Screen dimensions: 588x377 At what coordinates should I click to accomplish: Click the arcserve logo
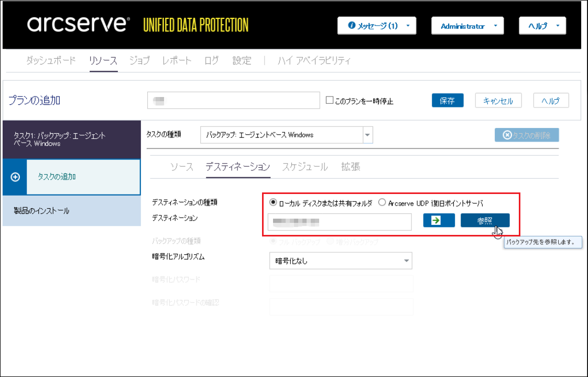[x=78, y=24]
